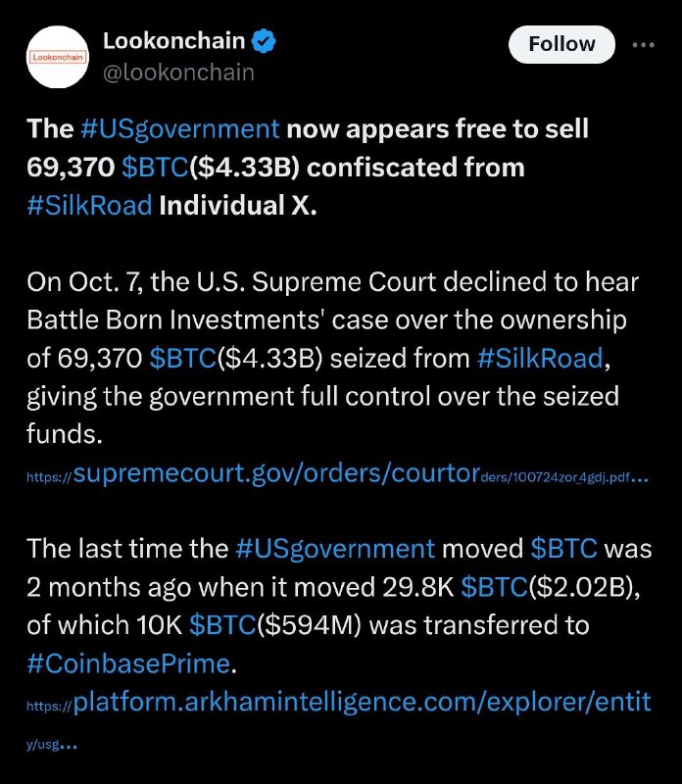
Task: Open the #CoinbasePrime hashtag
Action: [128, 664]
